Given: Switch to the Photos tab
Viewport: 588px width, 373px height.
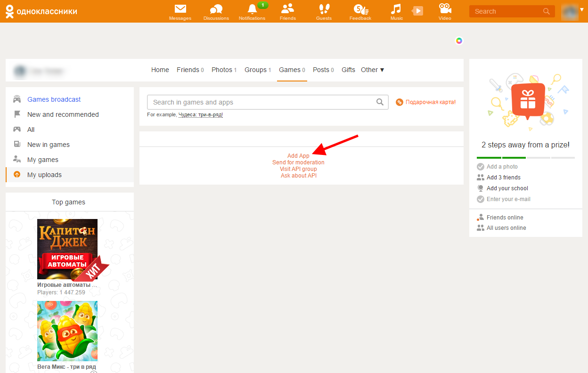Looking at the screenshot, I should pos(224,70).
